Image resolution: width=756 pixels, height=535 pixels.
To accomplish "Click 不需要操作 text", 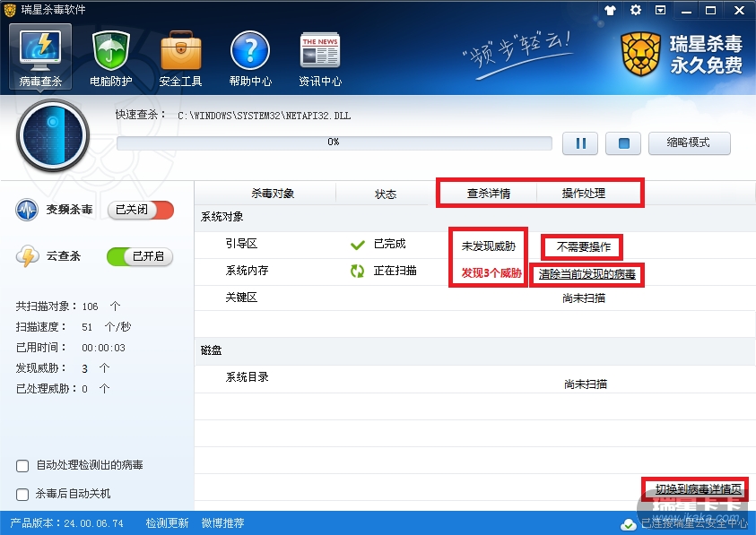I will click(584, 247).
